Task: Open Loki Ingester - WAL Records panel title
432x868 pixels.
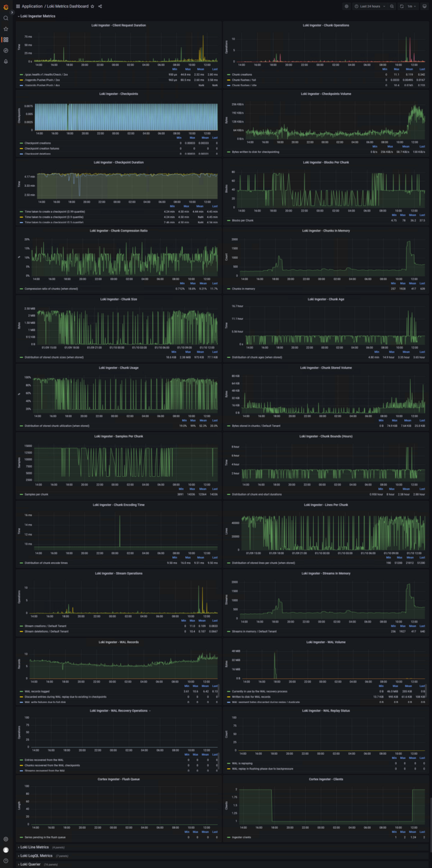Action: (x=119, y=642)
